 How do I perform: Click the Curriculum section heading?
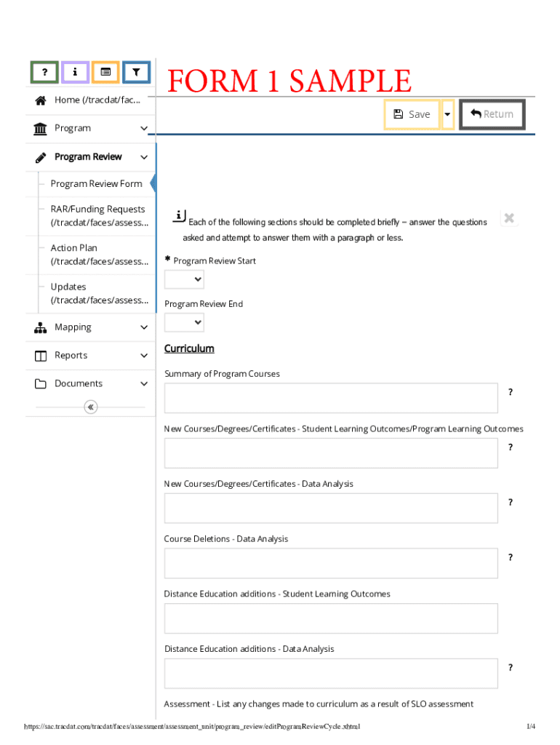click(x=189, y=348)
